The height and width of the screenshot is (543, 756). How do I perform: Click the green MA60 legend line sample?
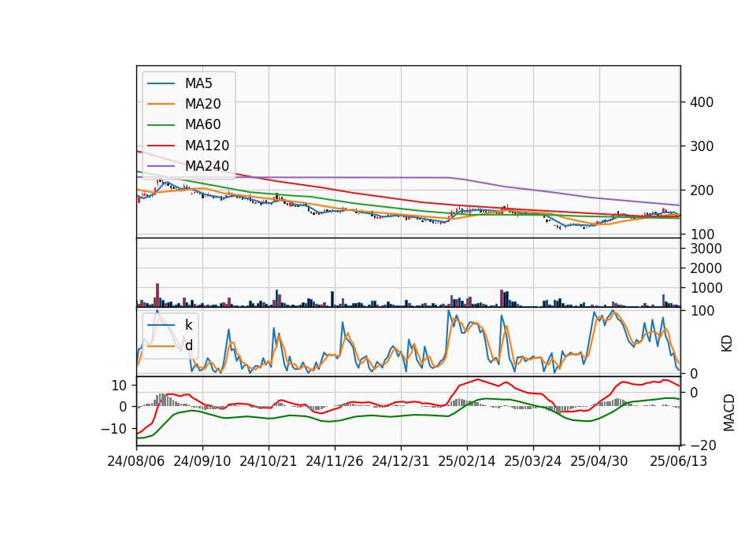(161, 125)
